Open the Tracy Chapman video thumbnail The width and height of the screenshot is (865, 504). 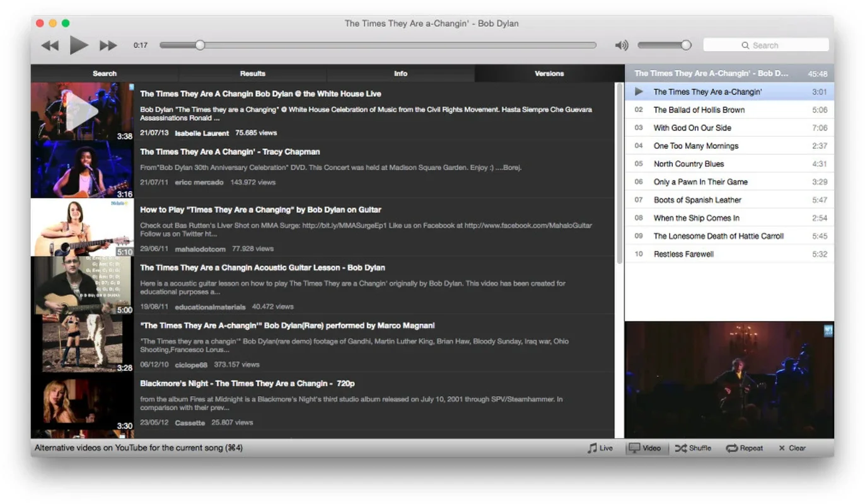[83, 169]
